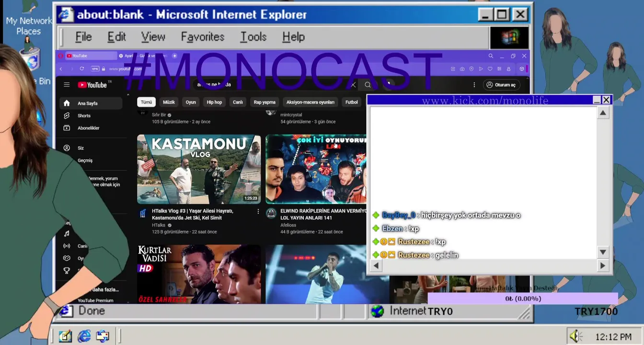Image resolution: width=644 pixels, height=345 pixels.
Task: Click the HTalks channel avatar
Action: coord(143,213)
